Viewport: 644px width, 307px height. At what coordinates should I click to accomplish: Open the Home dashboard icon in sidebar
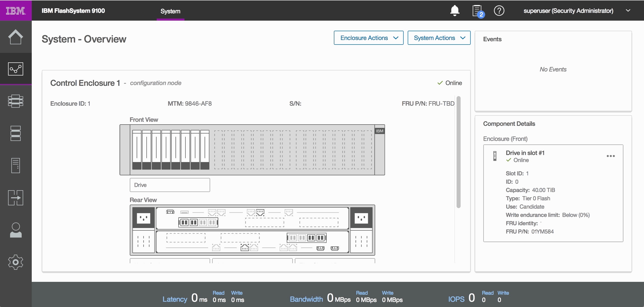tap(16, 37)
